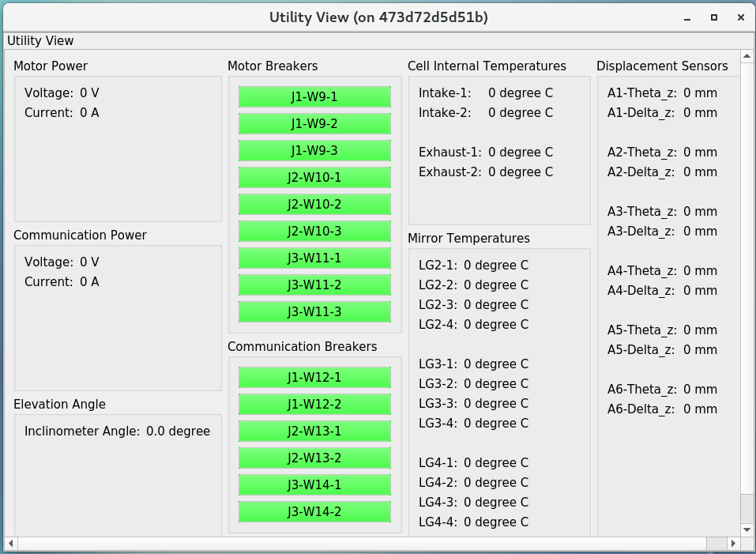Image resolution: width=756 pixels, height=554 pixels.
Task: Click the J1-W9-3 motor breaker button
Action: (x=314, y=150)
